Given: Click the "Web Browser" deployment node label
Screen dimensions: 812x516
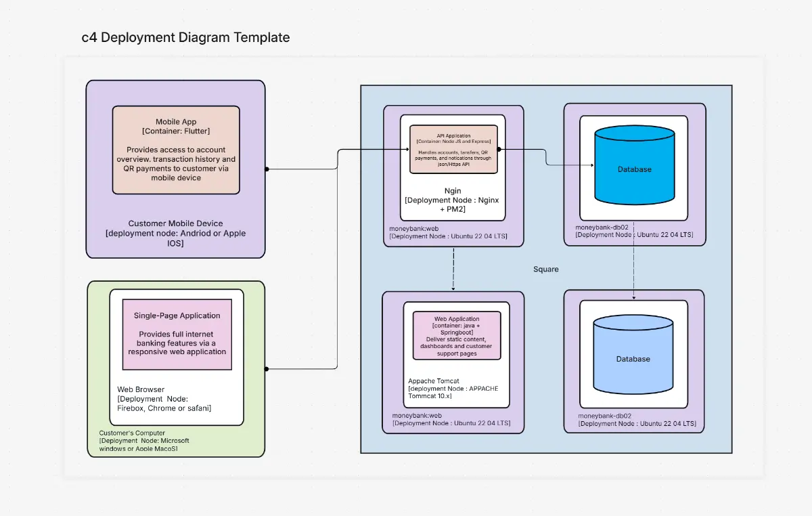Looking at the screenshot, I should tap(164, 399).
